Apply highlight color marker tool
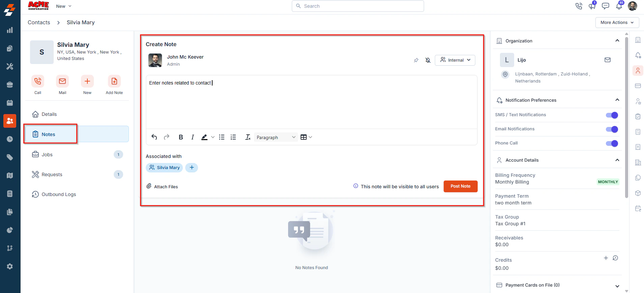 pos(204,137)
